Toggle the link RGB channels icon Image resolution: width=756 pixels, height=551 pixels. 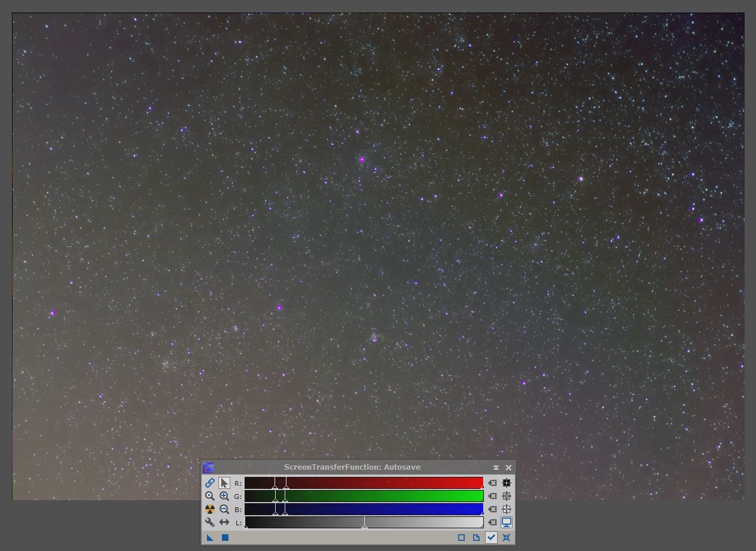tap(210, 483)
